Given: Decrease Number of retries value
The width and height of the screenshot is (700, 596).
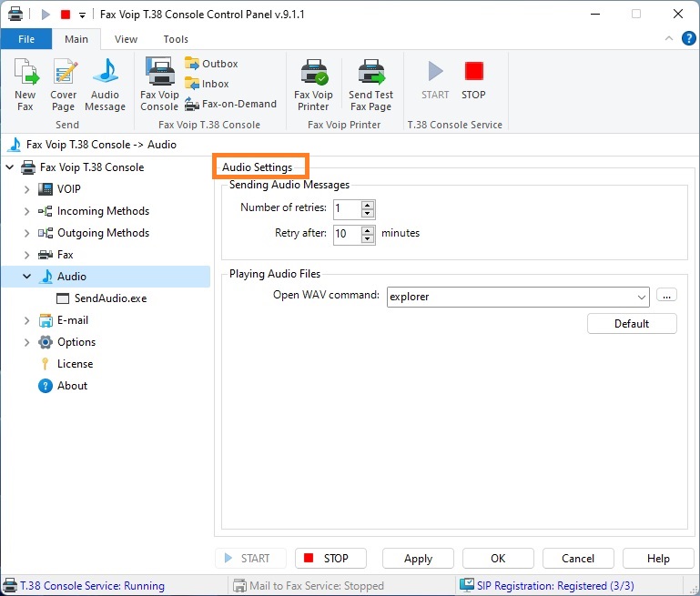Looking at the screenshot, I should point(368,214).
